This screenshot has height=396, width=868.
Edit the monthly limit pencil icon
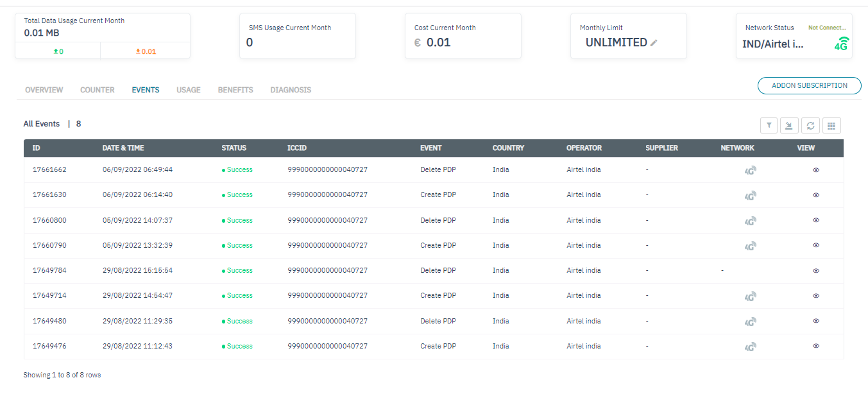654,43
